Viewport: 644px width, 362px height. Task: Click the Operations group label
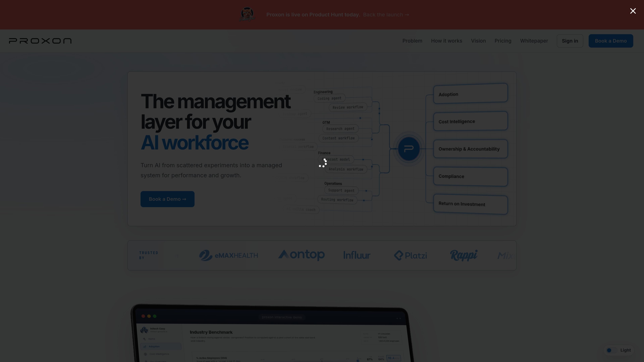point(333,184)
